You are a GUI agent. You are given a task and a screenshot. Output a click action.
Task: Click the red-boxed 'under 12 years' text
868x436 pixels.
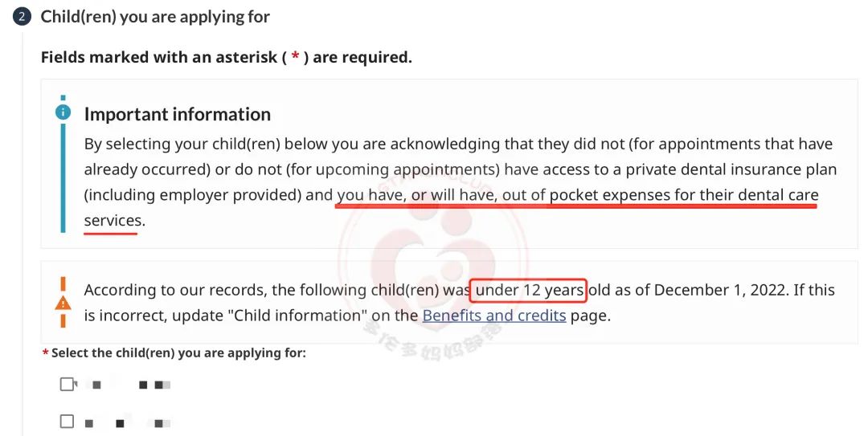coord(528,290)
